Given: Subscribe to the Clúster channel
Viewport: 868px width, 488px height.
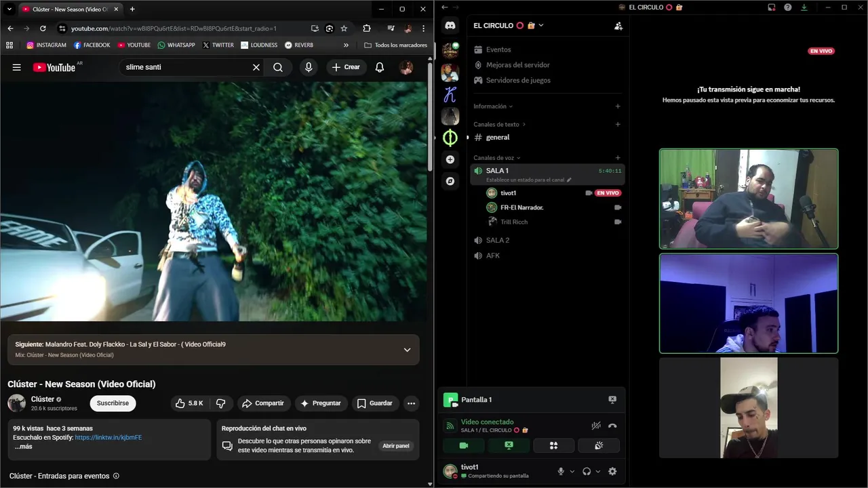Looking at the screenshot, I should (113, 403).
